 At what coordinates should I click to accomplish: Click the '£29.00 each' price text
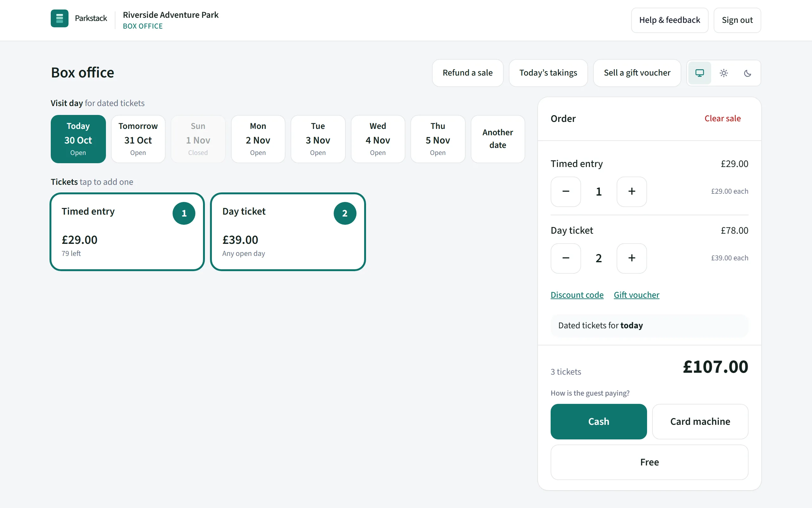(x=730, y=191)
